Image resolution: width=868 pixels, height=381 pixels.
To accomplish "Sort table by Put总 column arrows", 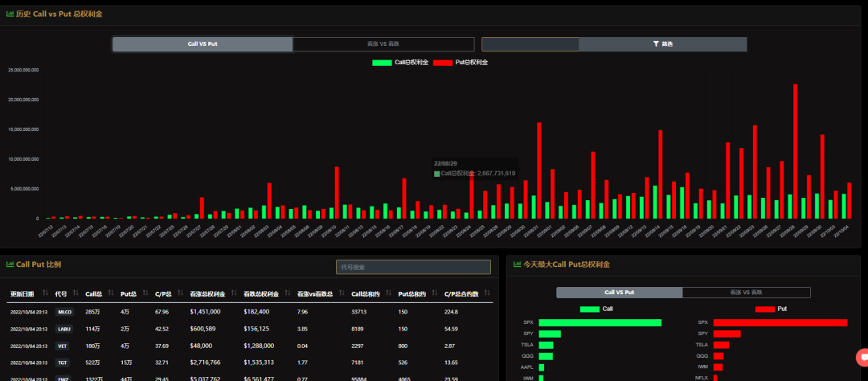I will 145,293.
